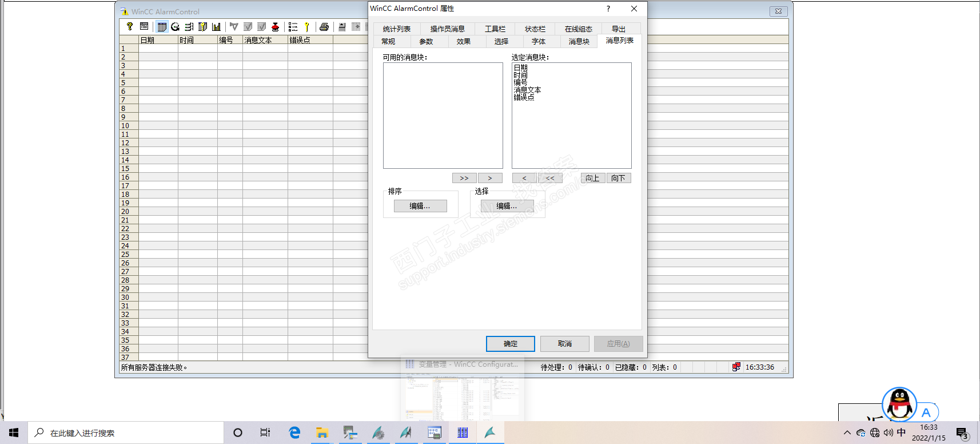Click the >> add-all button
Screen dimensions: 980x444
pyautogui.click(x=464, y=179)
